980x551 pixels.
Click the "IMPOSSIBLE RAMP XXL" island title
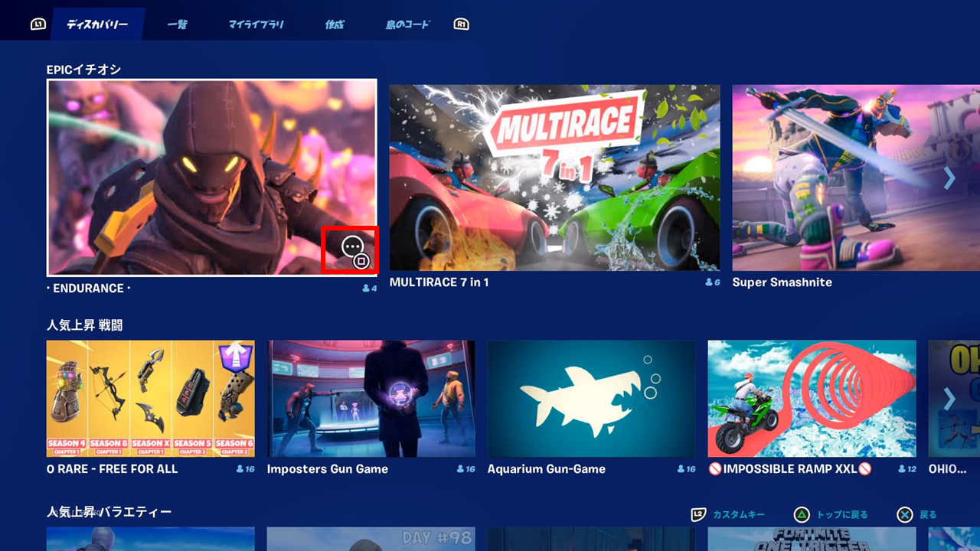[x=790, y=469]
